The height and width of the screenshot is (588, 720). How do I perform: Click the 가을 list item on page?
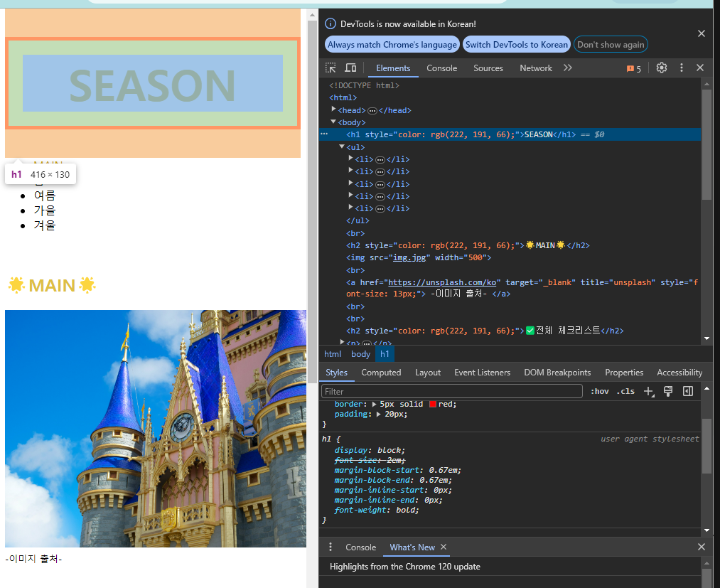(x=45, y=210)
